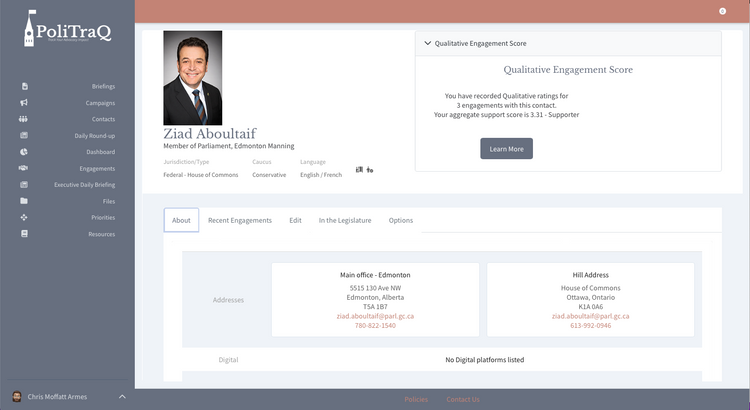Click the Files folder icon
750x410 pixels.
[x=24, y=201]
